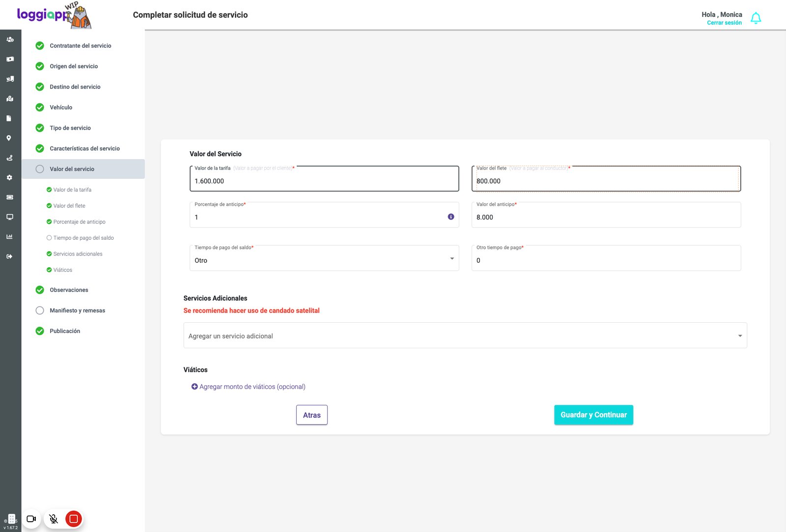Click the Guardar y Continuar button
The image size is (786, 532).
coord(593,415)
